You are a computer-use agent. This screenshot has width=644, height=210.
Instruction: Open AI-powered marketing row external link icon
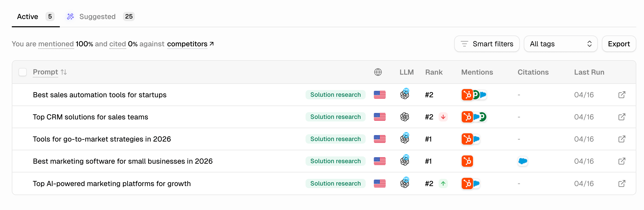click(622, 183)
